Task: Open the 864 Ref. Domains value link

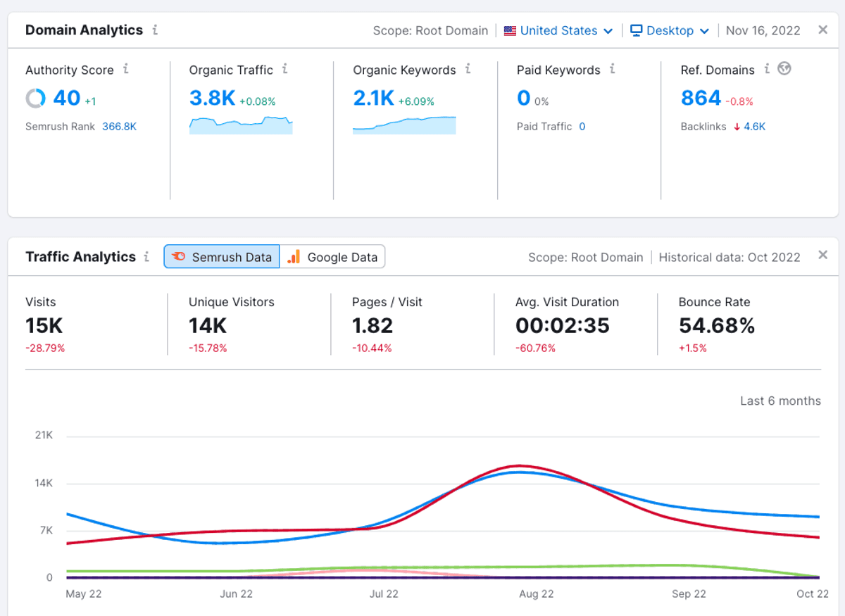Action: [x=701, y=98]
